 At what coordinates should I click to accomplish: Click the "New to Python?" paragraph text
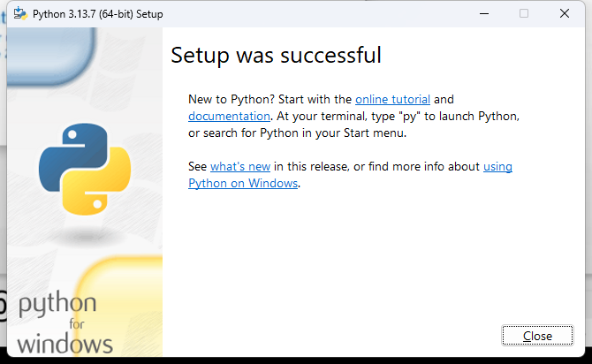(265, 100)
